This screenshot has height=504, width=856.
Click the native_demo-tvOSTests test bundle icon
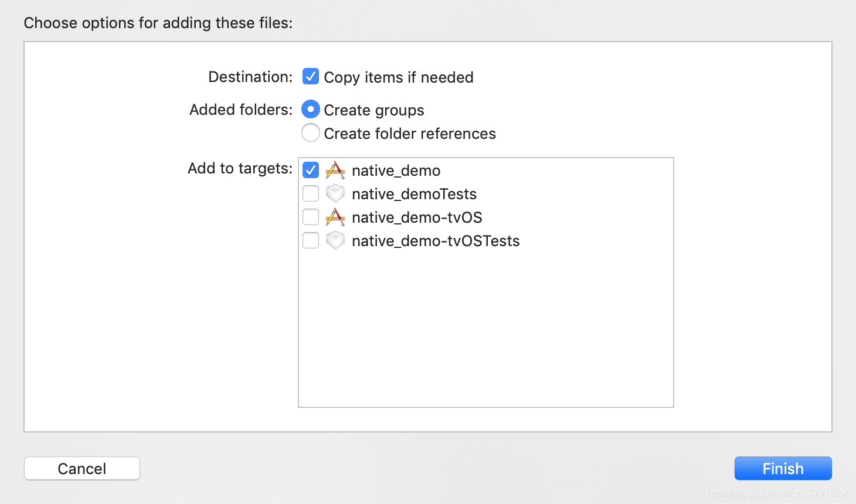pos(335,240)
